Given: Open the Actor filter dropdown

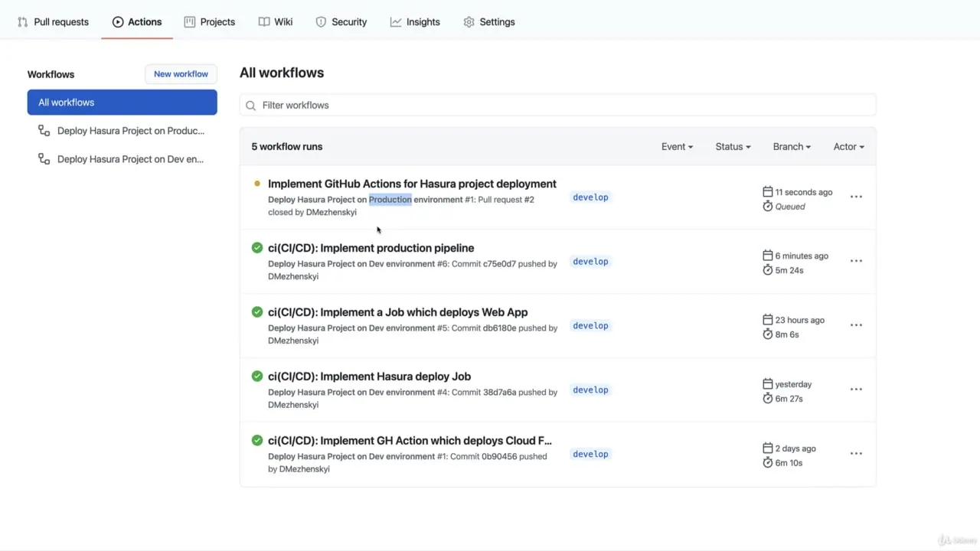Looking at the screenshot, I should coord(848,146).
